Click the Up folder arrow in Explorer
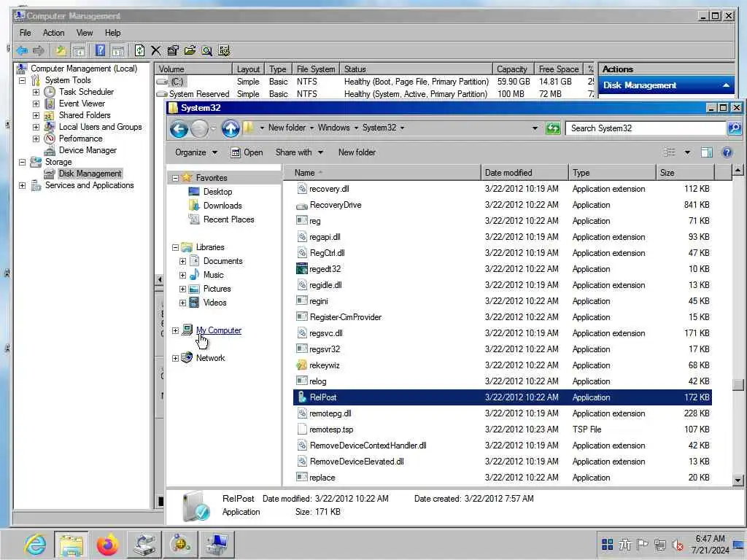This screenshot has width=747, height=560. (x=231, y=128)
